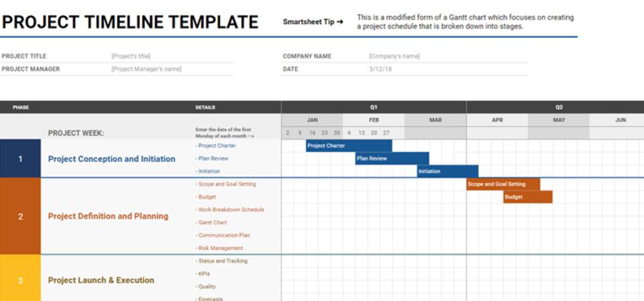Click the yellow phase 3 number cell
This screenshot has height=301, width=644.
click(20, 280)
